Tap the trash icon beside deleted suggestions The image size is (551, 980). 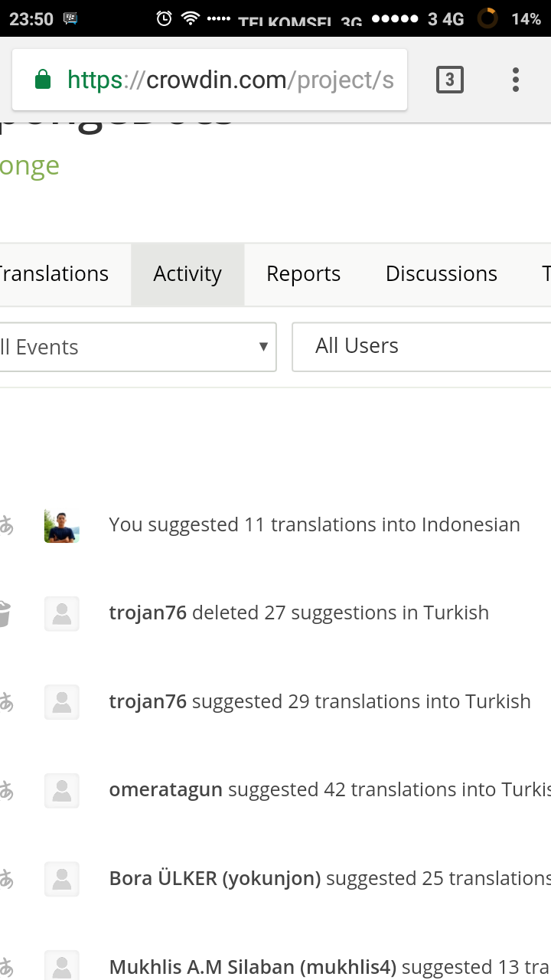click(x=5, y=613)
